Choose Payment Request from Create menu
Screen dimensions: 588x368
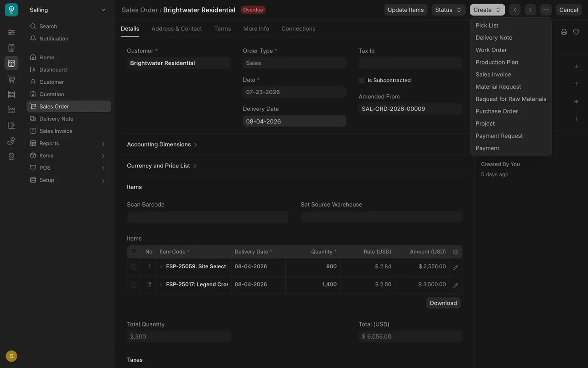511,136
